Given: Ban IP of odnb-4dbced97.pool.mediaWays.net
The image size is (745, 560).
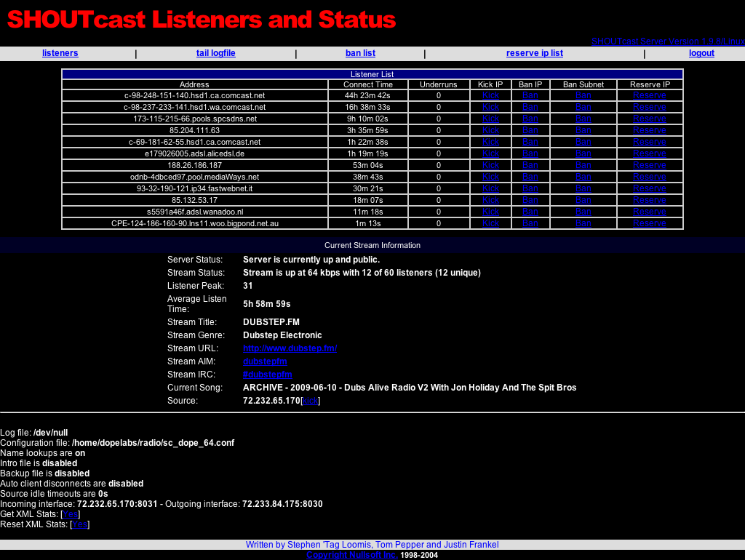Looking at the screenshot, I should 530,177.
